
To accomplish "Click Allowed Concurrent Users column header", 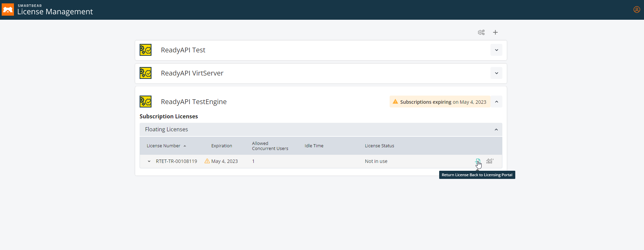I will [270, 146].
